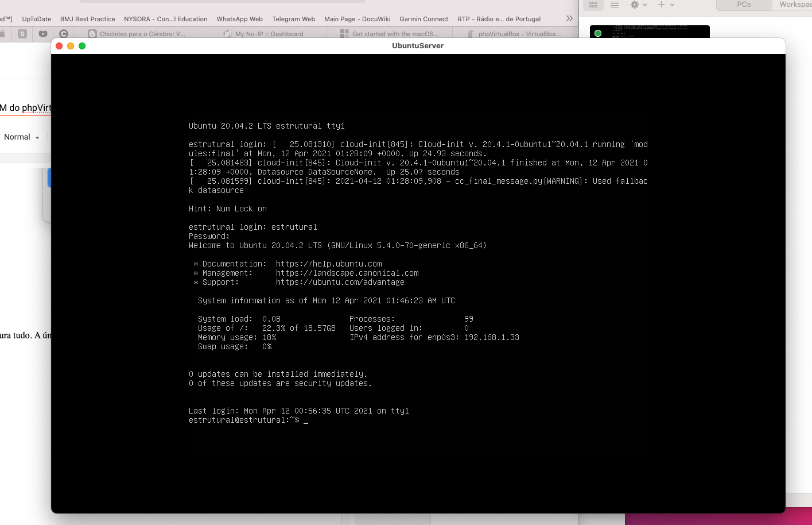This screenshot has width=812, height=525.
Task: Open the UpToDate bookmark
Action: pos(37,19)
